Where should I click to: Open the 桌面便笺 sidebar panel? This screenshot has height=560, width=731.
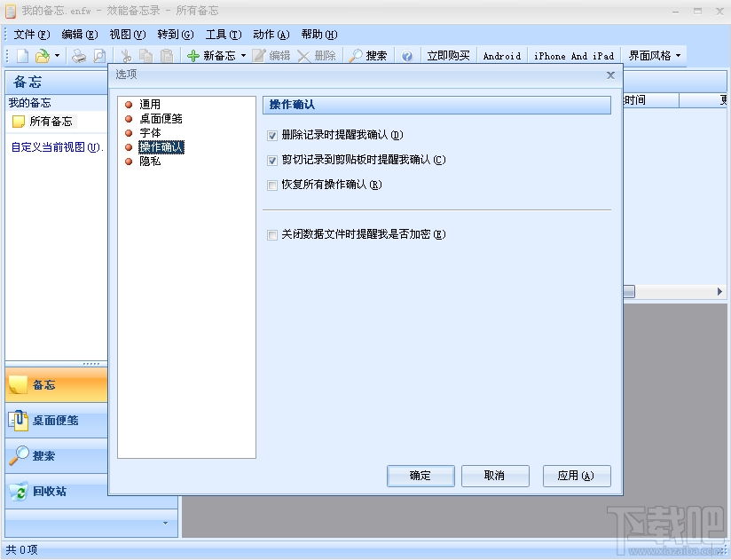[x=56, y=422]
